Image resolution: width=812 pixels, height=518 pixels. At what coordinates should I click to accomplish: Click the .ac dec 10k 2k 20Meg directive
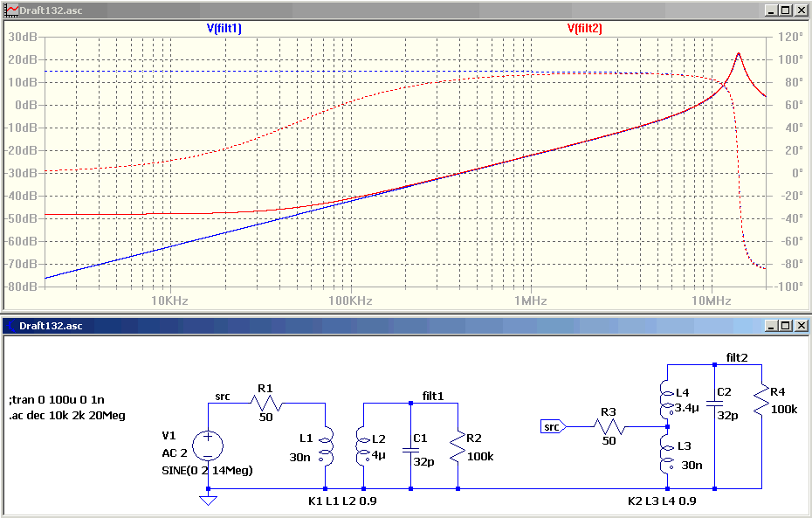tap(67, 416)
